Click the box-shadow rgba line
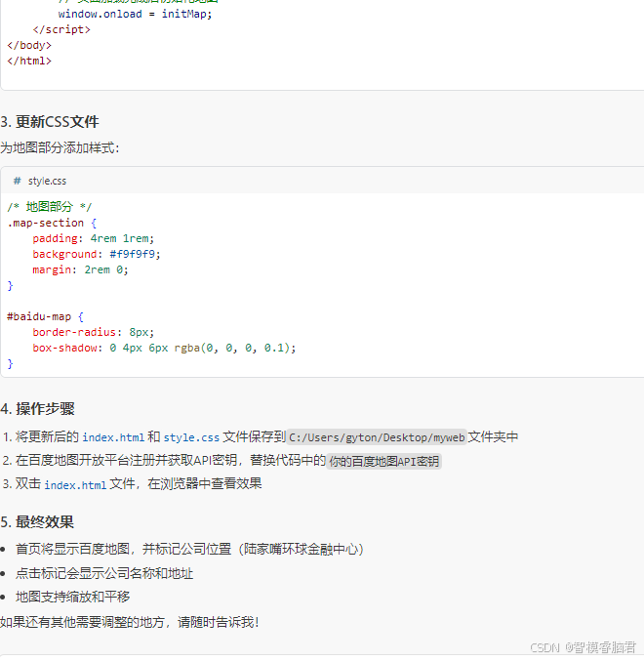This screenshot has width=644, height=661. (x=164, y=348)
